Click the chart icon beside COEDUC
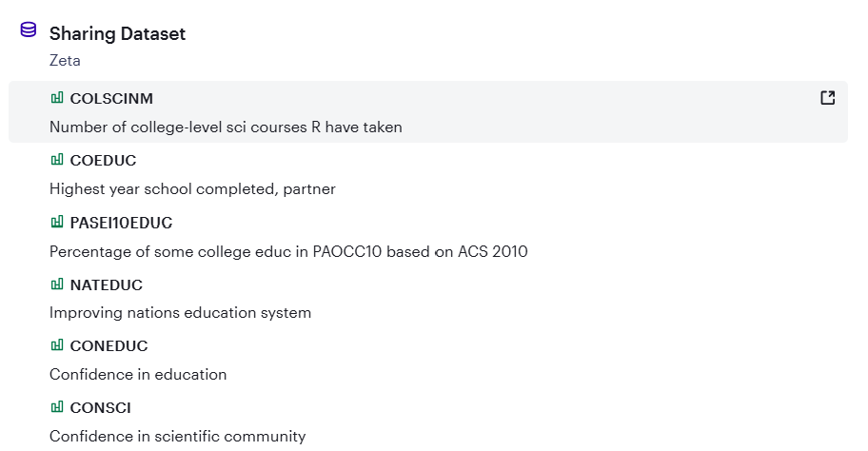This screenshot has width=868, height=451. click(x=57, y=160)
